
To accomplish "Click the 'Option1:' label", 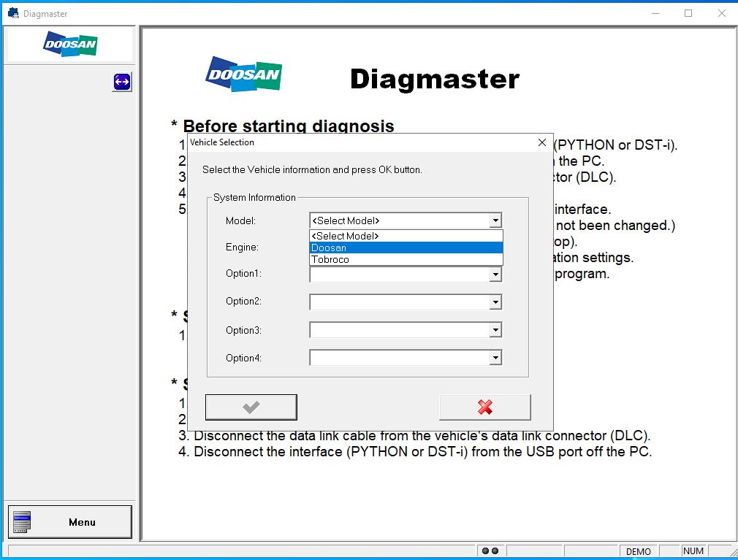I will tap(243, 274).
